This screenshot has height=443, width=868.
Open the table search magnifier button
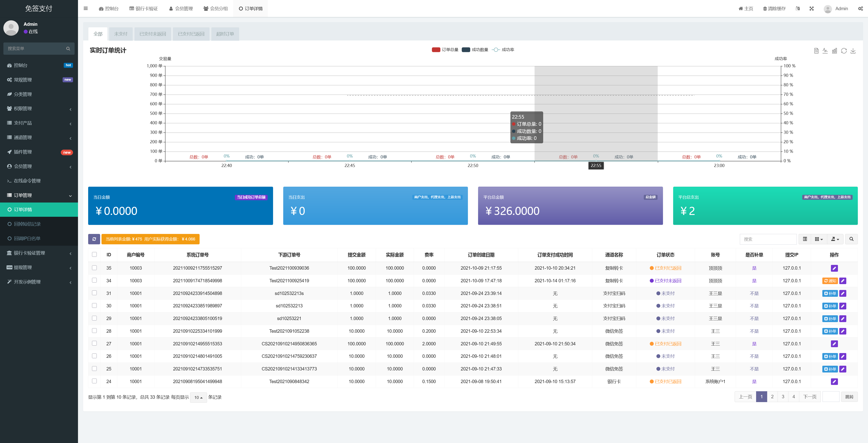click(851, 239)
